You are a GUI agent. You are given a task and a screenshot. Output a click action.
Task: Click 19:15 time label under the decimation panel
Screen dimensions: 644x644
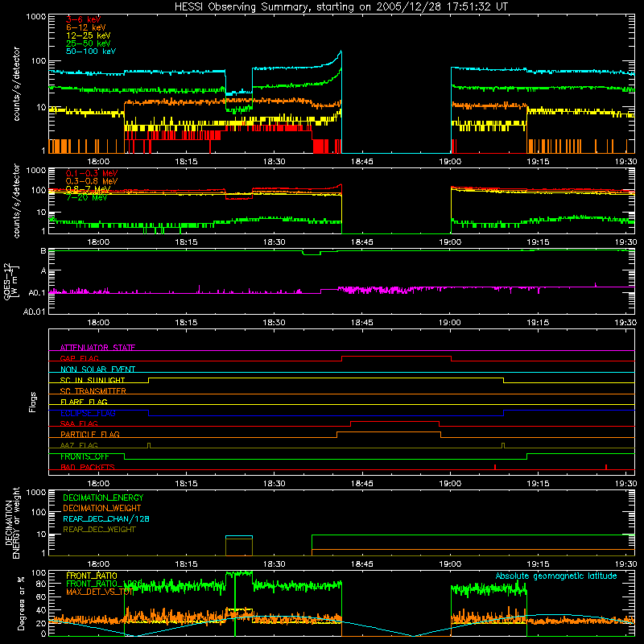pyautogui.click(x=538, y=564)
